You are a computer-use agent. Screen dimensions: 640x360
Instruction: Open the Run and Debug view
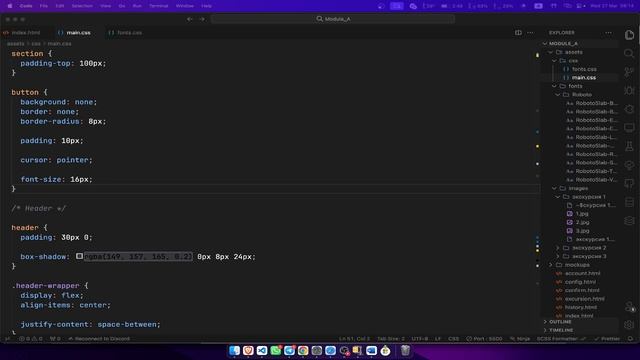point(629,91)
